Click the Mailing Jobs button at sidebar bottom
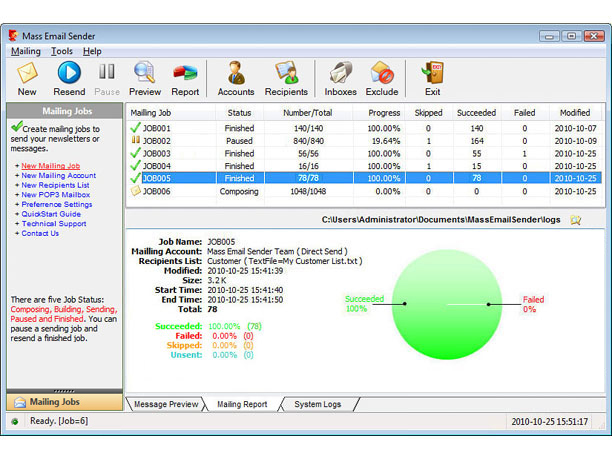The height and width of the screenshot is (459, 612). click(64, 402)
